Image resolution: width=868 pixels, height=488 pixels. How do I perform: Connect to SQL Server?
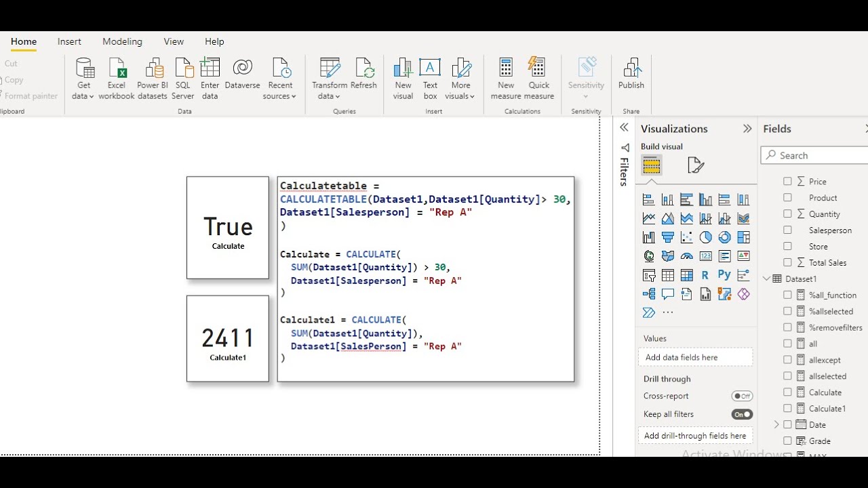pyautogui.click(x=183, y=79)
